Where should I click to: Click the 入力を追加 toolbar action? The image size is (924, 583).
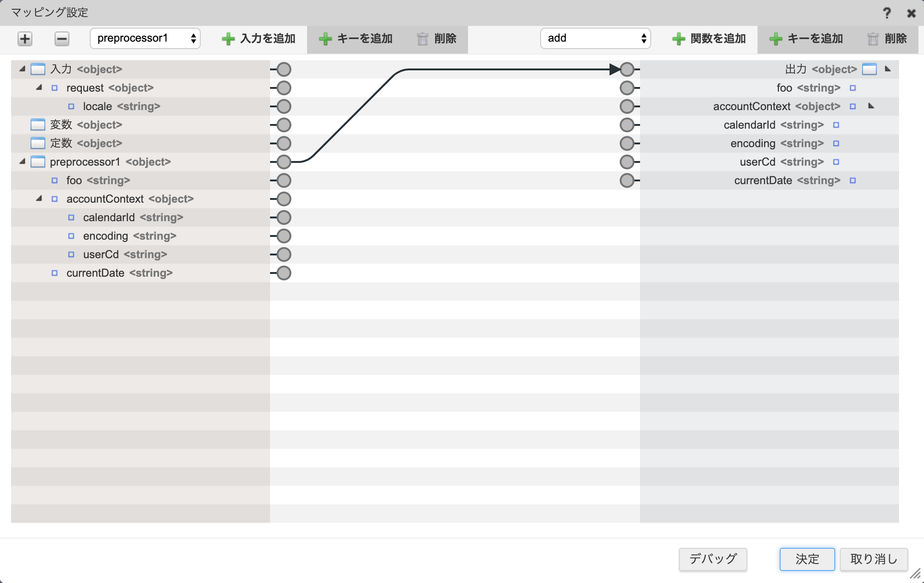pos(259,39)
